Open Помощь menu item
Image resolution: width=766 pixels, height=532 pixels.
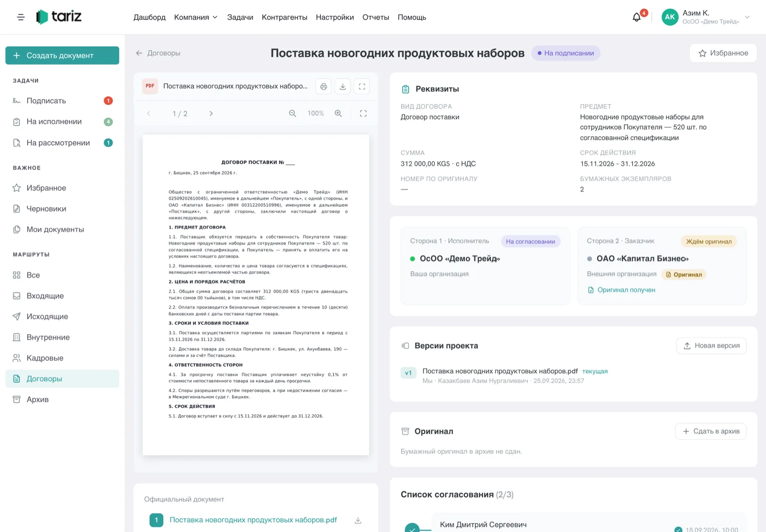coord(412,17)
